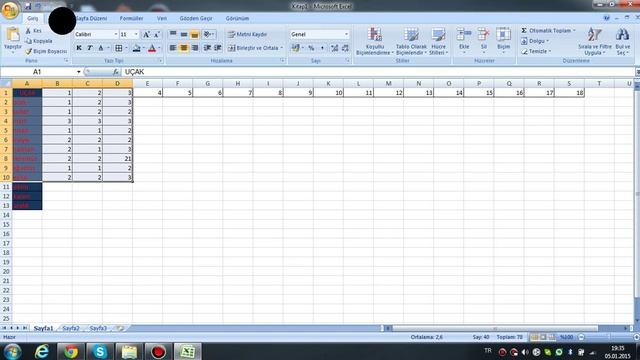Image resolution: width=640 pixels, height=360 pixels.
Task: Open Sırala ve Filtre Uygula
Action: [594, 41]
